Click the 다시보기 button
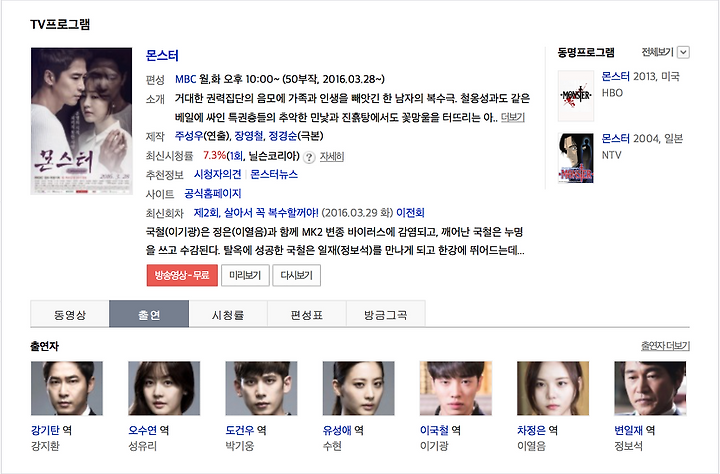 297,276
